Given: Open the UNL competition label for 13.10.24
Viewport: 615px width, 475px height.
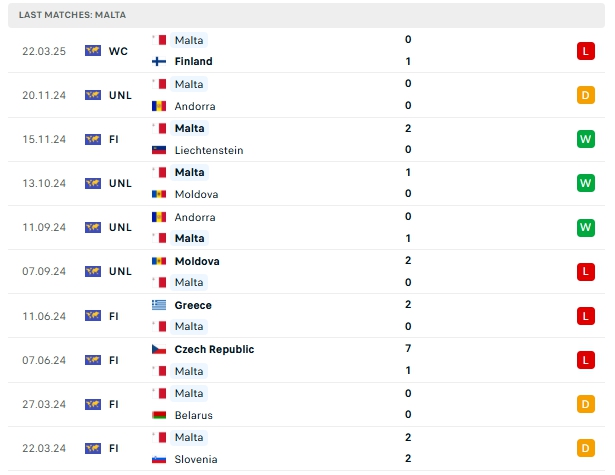Looking at the screenshot, I should tap(120, 183).
